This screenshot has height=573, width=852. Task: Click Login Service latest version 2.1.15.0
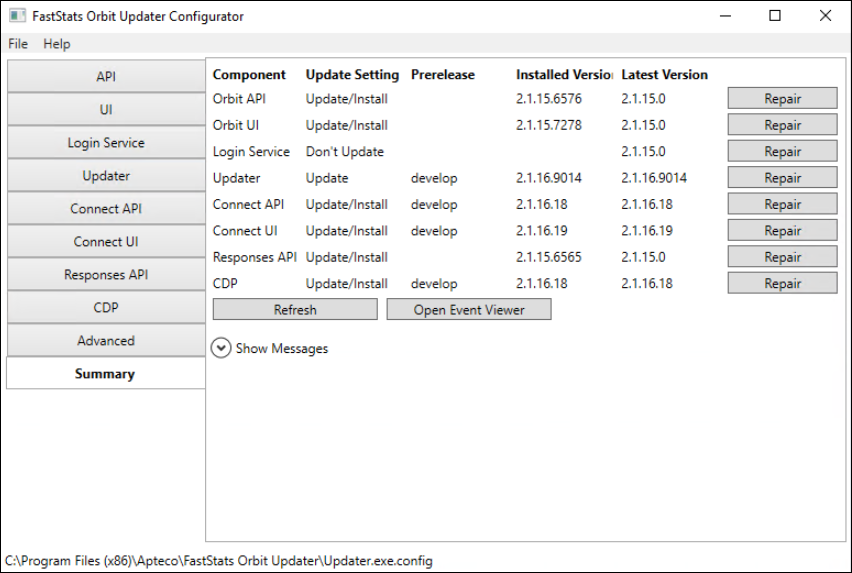[x=643, y=152]
